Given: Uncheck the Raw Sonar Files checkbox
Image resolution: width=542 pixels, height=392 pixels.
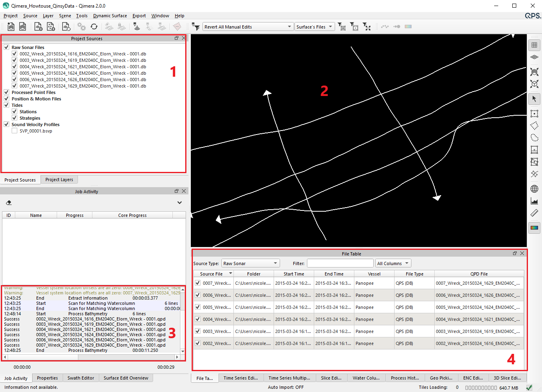Looking at the screenshot, I should 6,47.
